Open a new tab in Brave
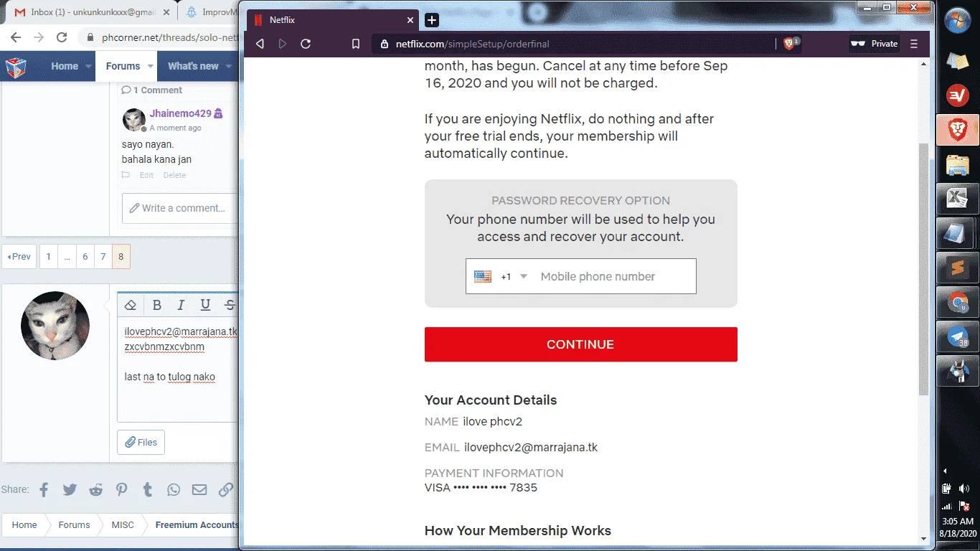Image resolution: width=980 pixels, height=551 pixels. coord(432,20)
